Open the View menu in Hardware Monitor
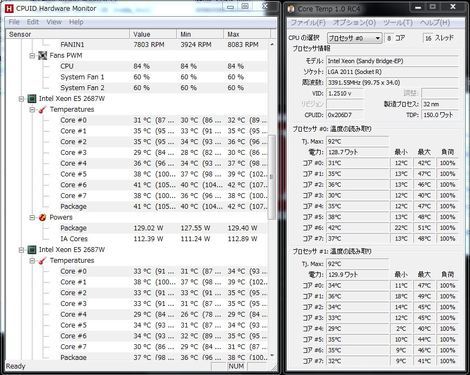 [x=54, y=22]
